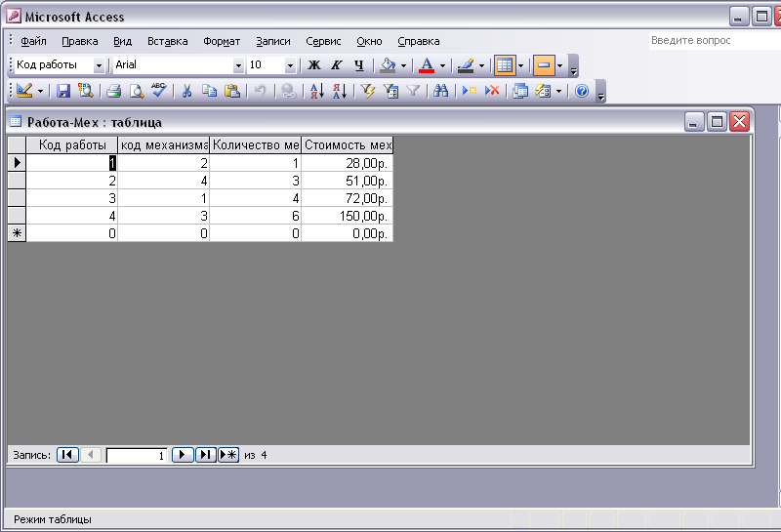Screen dimensions: 781x532
Task: Open the gridlines dropdown arrow
Action: tap(521, 65)
